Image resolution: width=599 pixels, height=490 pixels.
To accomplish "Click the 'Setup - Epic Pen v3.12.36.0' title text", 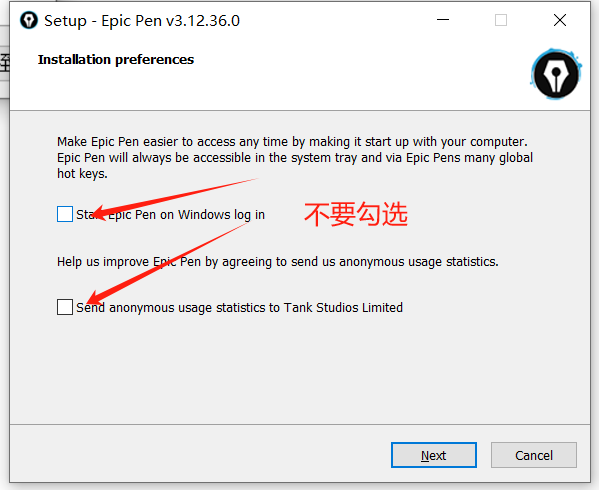I will pyautogui.click(x=142, y=21).
